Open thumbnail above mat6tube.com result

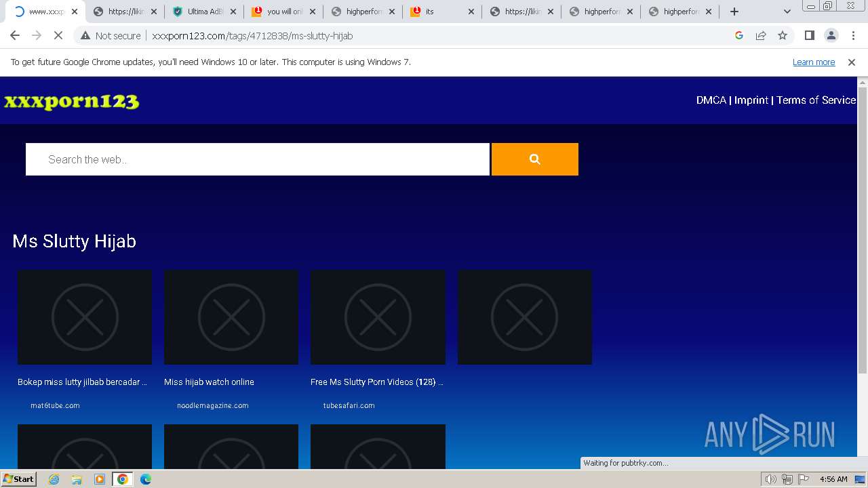85,317
